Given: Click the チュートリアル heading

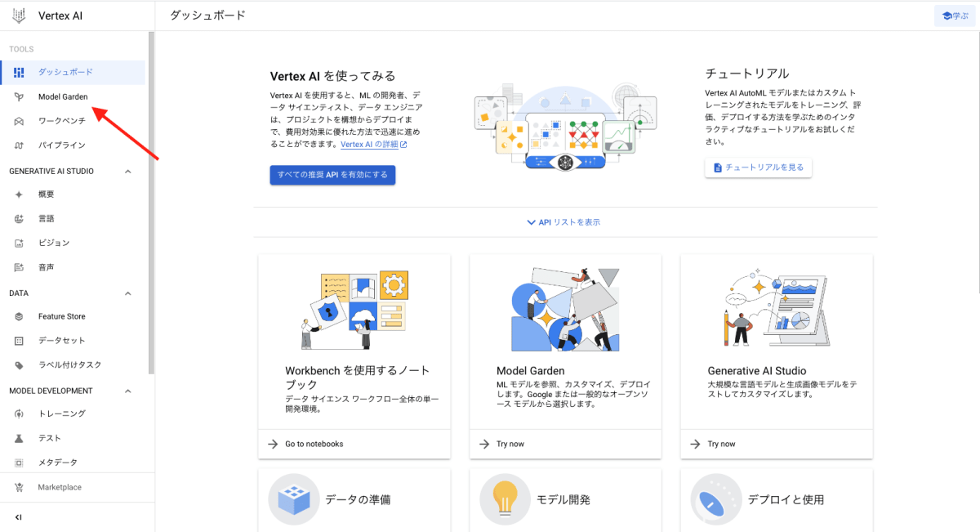Looking at the screenshot, I should [747, 73].
